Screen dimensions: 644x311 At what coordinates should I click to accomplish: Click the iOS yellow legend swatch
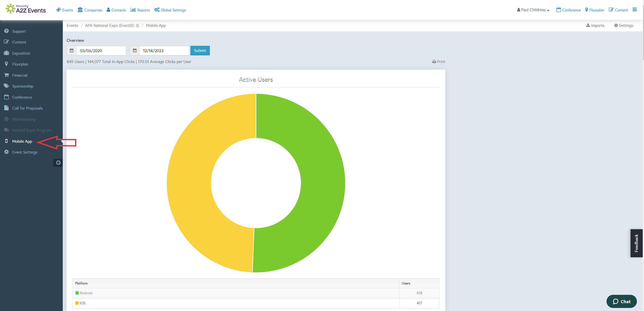point(77,303)
